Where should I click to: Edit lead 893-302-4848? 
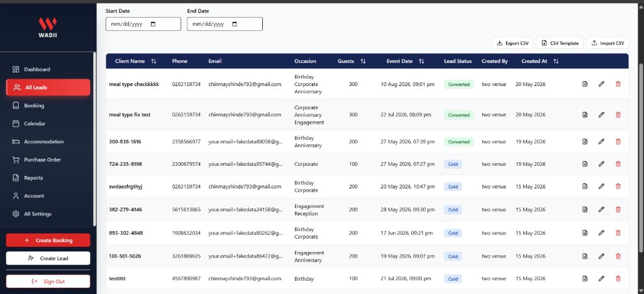click(x=601, y=233)
